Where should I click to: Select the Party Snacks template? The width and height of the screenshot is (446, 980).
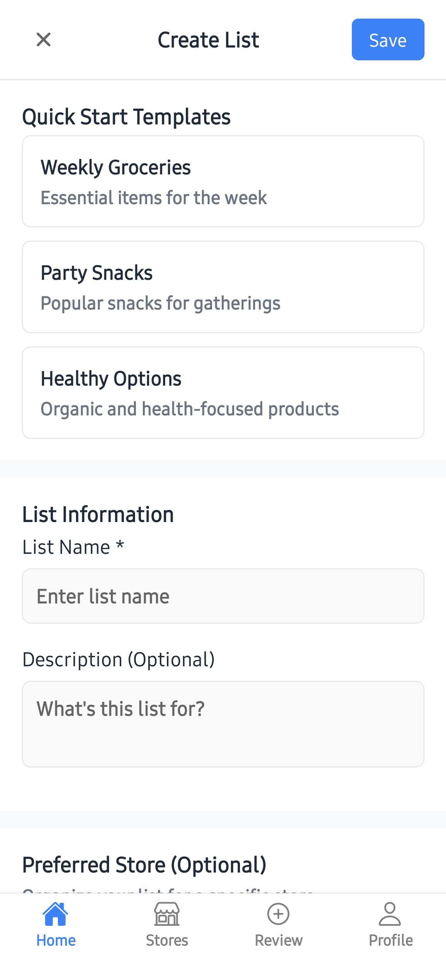tap(223, 286)
